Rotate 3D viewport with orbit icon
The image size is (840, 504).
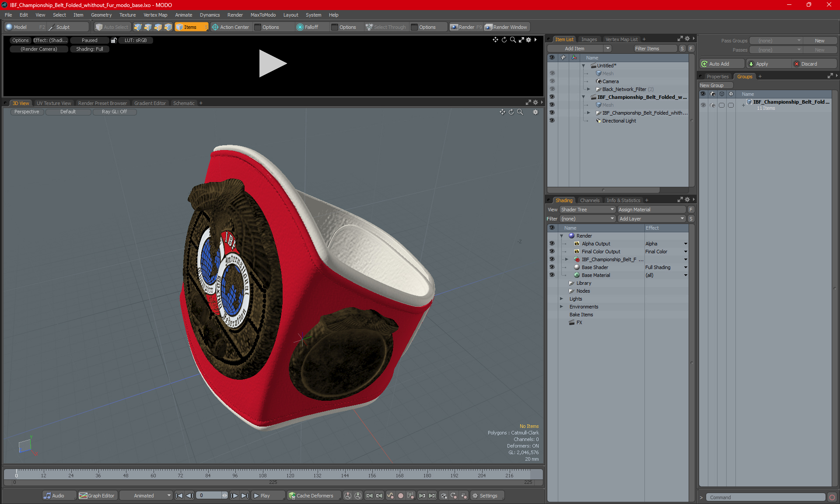click(x=511, y=112)
